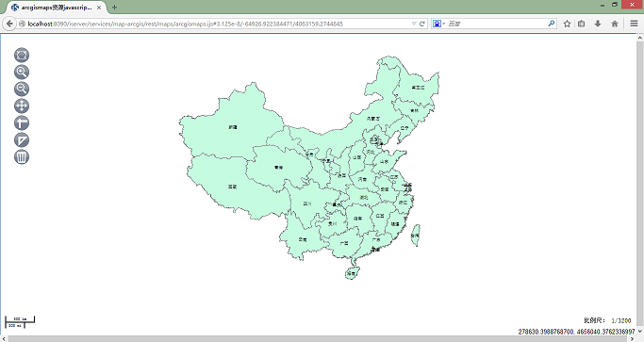Viewport: 644px width, 342px height.
Task: Choose the distance measure tool
Action: [x=22, y=122]
